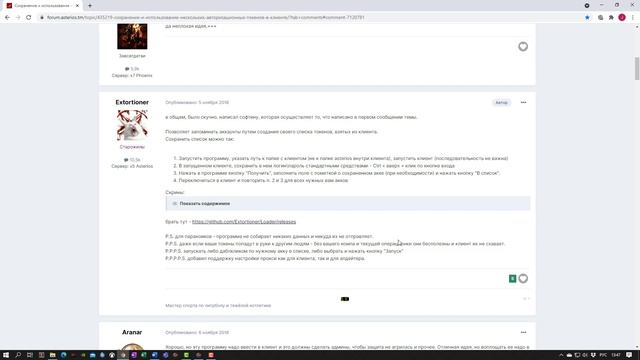Click "Сервер: x7 Phoenix" text
The height and width of the screenshot is (360, 640).
[132, 76]
